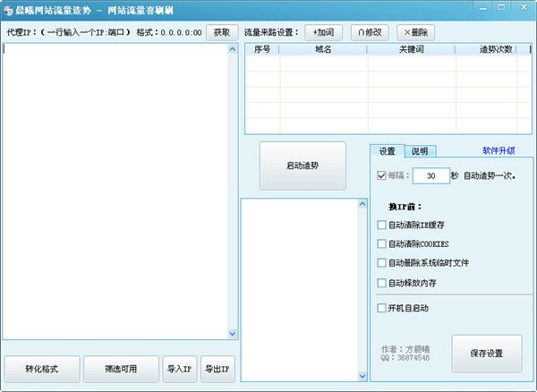
Task: Filter usable proxies with 筛选可用
Action: (x=121, y=369)
